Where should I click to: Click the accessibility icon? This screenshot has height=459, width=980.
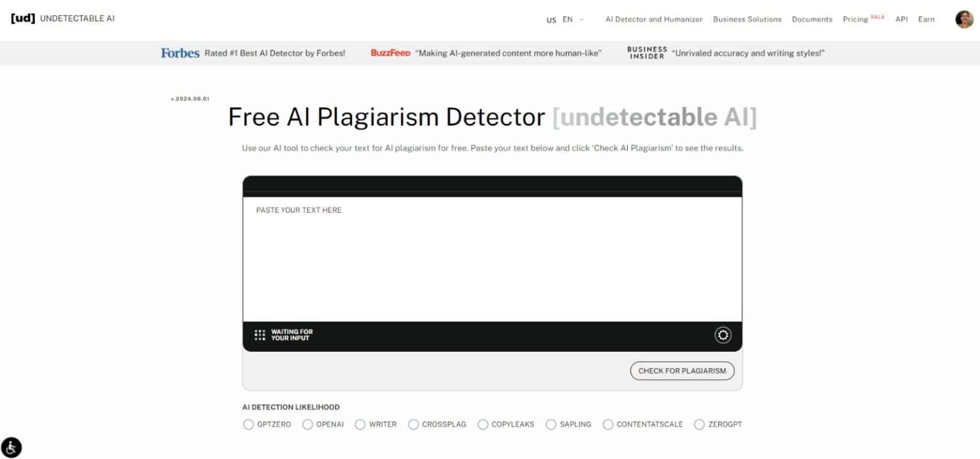11,447
